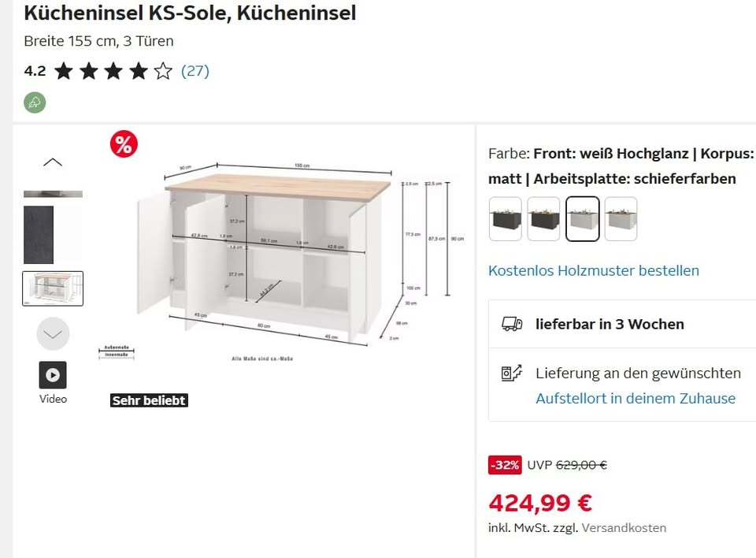Click the empty fifth rating star
This screenshot has width=756, height=558.
click(163, 71)
